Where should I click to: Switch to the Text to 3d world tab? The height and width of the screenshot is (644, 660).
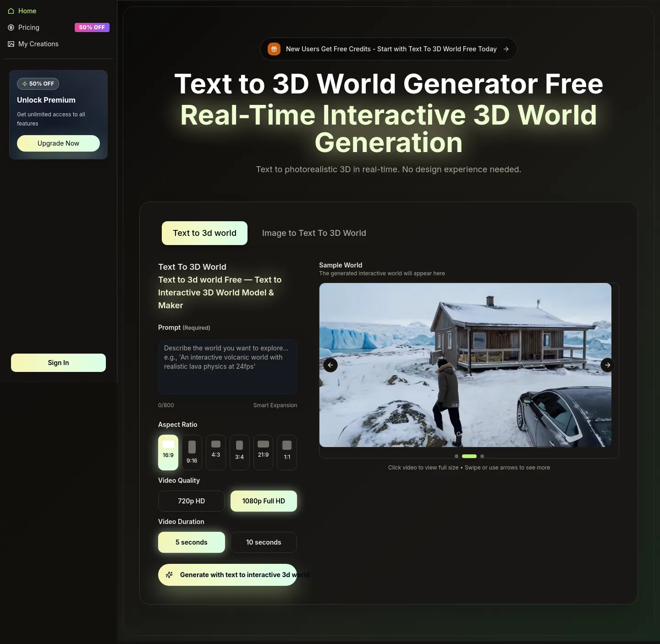coord(204,233)
